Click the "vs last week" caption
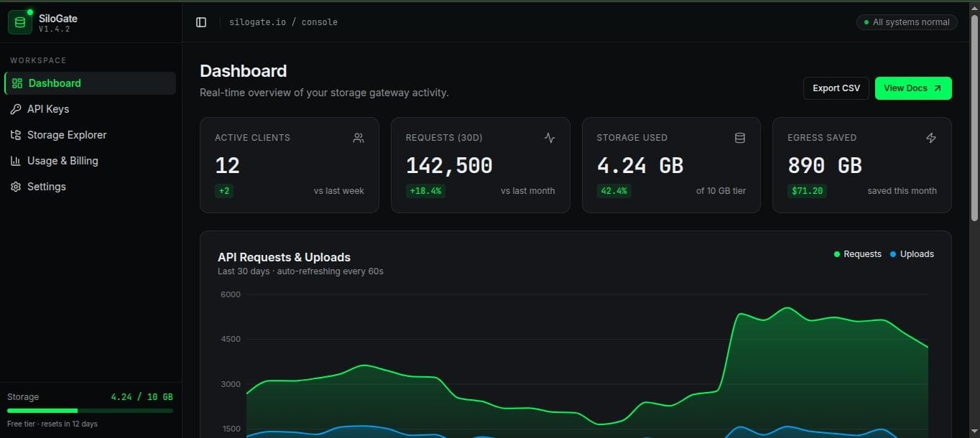This screenshot has height=438, width=980. pos(339,191)
